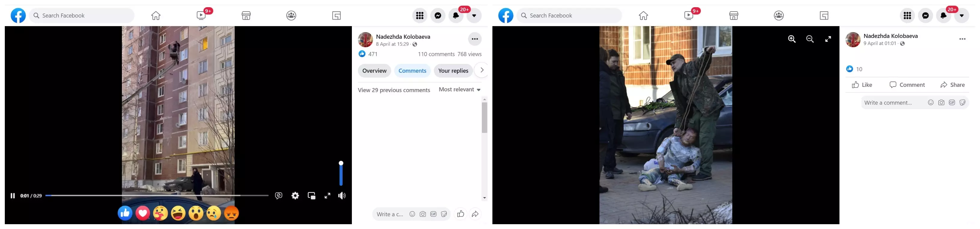Screen dimensions: 980x229
Task: Click Comment button on photo post
Action: (907, 85)
